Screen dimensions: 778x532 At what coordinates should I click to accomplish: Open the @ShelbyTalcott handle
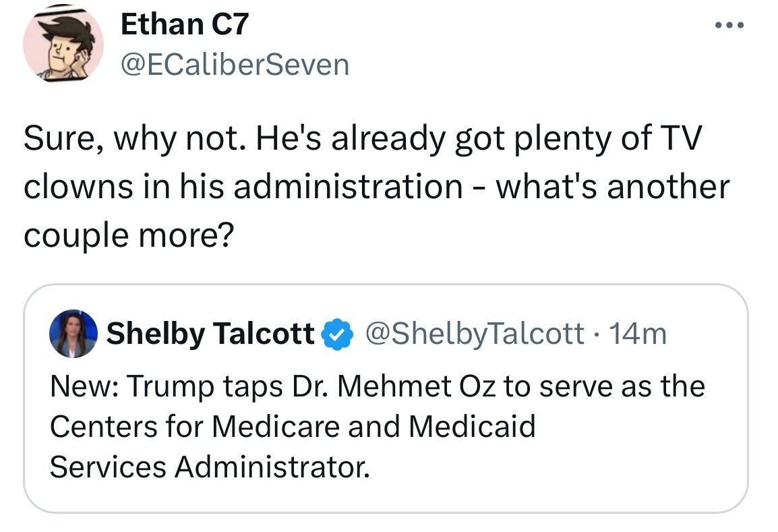475,334
